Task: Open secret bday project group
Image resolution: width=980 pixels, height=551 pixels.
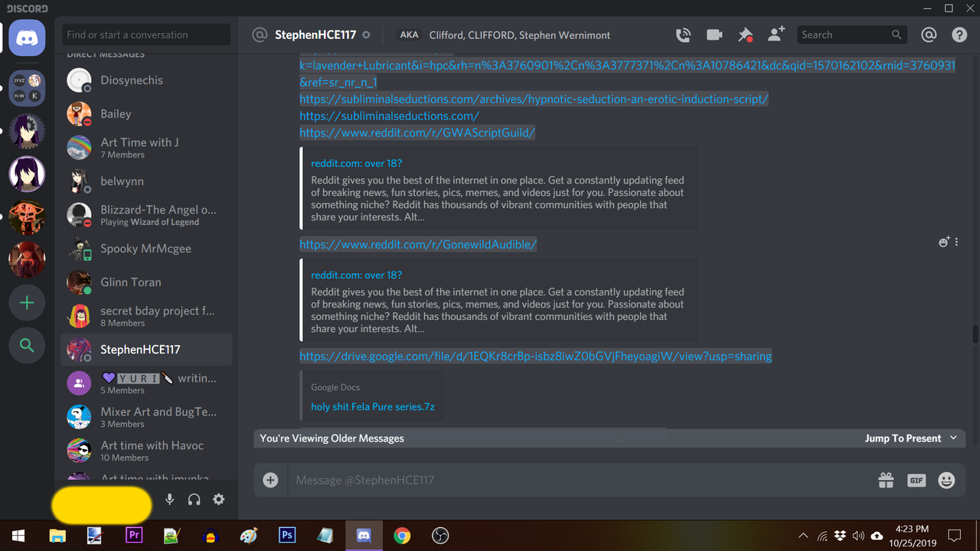Action: tap(146, 316)
